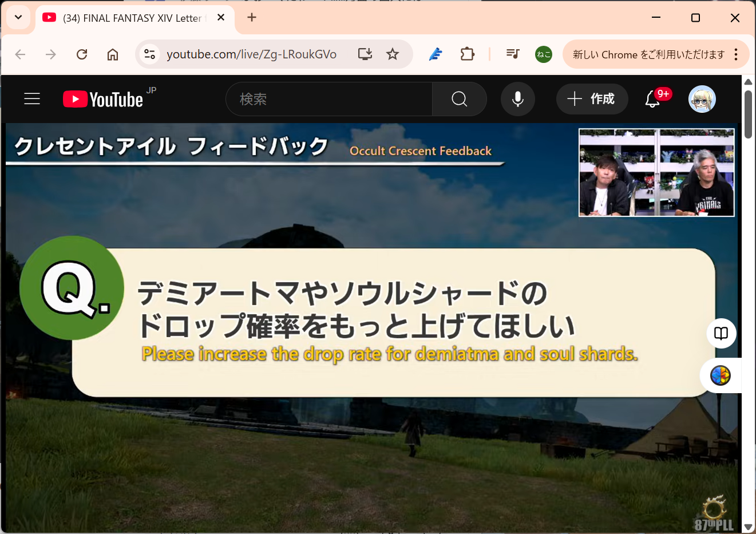Switch to the FINAL FANTASY XIV Letter tab
The image size is (756, 534).
tap(135, 18)
